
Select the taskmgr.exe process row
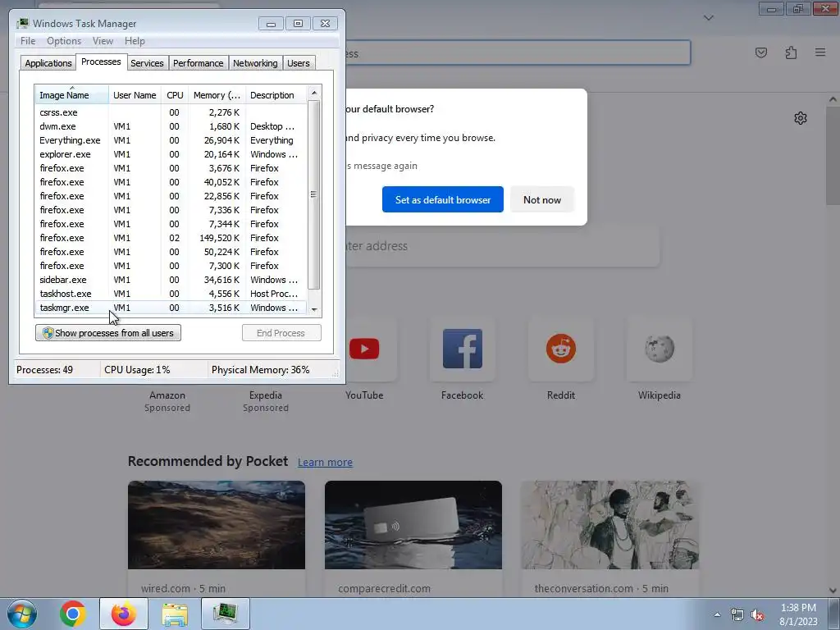point(171,308)
